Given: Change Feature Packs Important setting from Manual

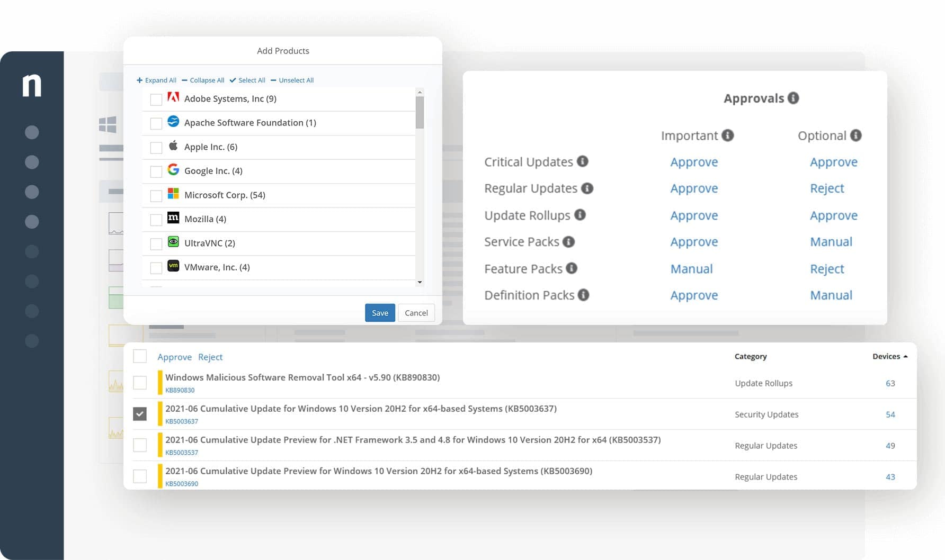Looking at the screenshot, I should coord(691,269).
